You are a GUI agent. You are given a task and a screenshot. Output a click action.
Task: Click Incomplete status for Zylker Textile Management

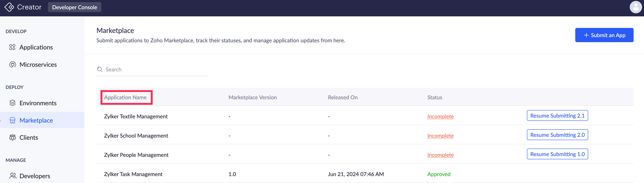pyautogui.click(x=440, y=116)
